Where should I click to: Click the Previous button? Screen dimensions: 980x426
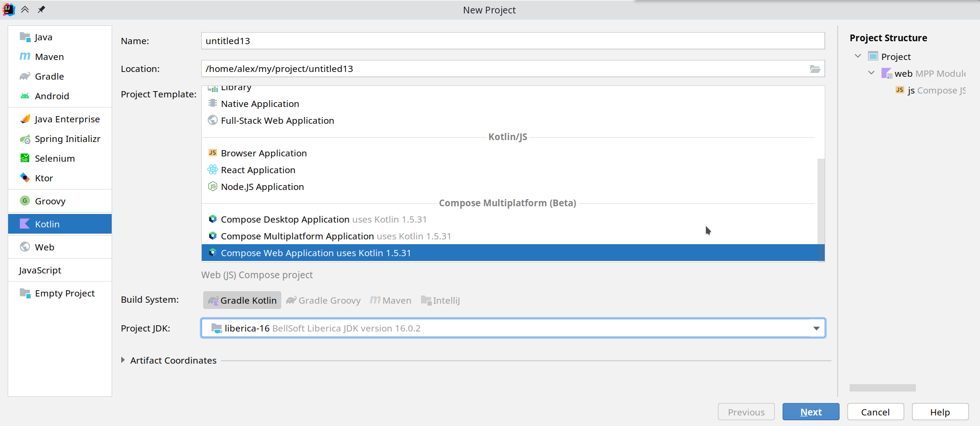tap(746, 412)
